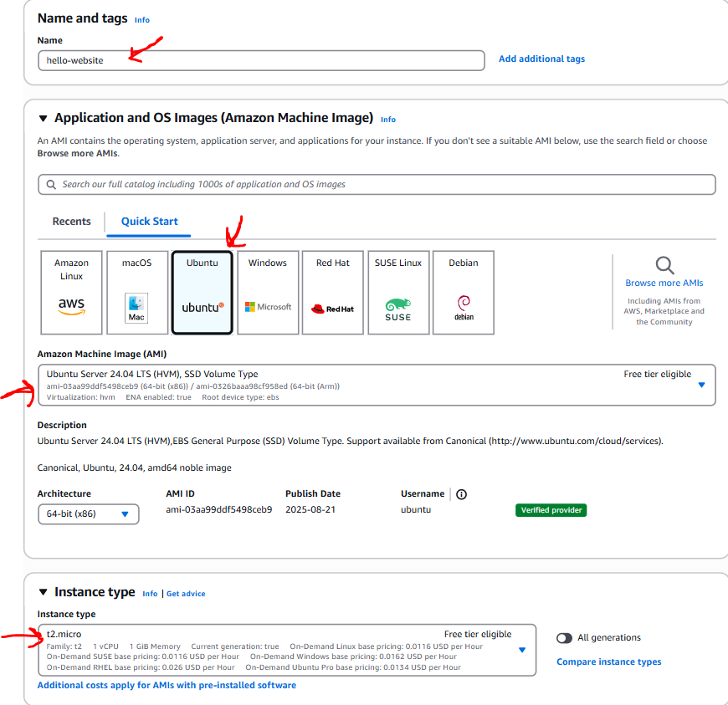Image resolution: width=728 pixels, height=705 pixels.
Task: Pick the Windows Microsoft image tile
Action: click(268, 293)
